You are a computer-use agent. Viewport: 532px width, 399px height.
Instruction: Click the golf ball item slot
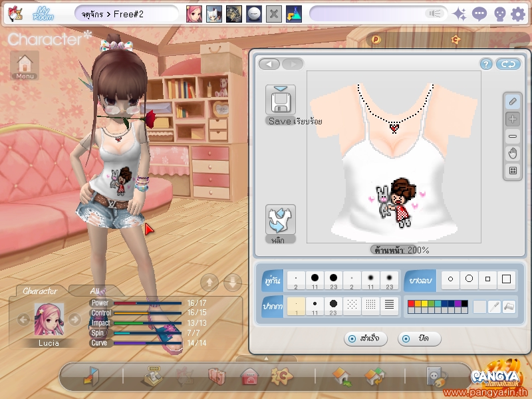tap(254, 14)
